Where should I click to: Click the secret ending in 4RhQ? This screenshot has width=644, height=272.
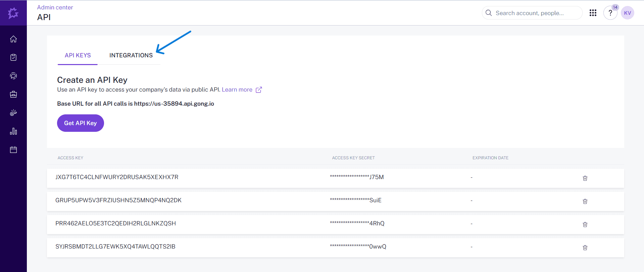pos(357,223)
